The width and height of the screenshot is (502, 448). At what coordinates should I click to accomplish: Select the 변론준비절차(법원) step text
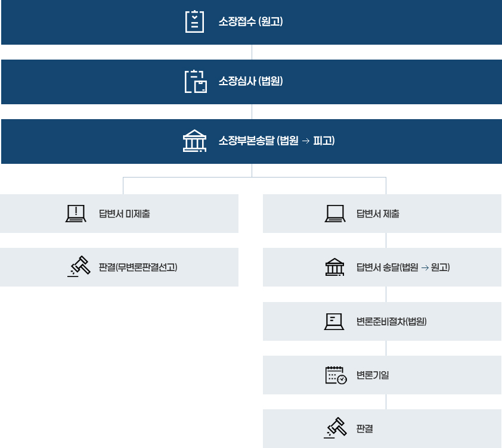pos(392,321)
